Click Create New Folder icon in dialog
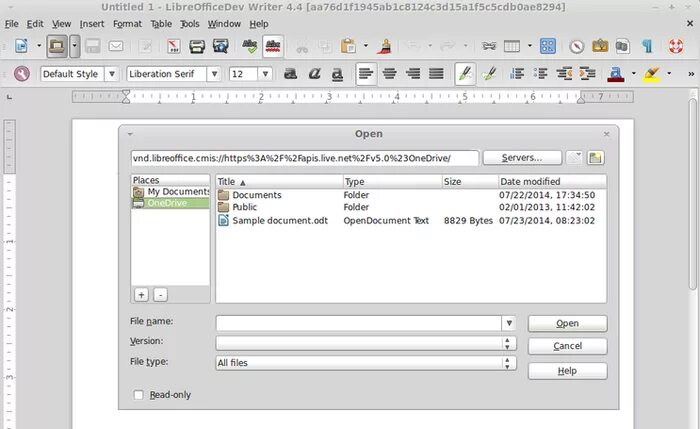The height and width of the screenshot is (429, 700). point(596,158)
